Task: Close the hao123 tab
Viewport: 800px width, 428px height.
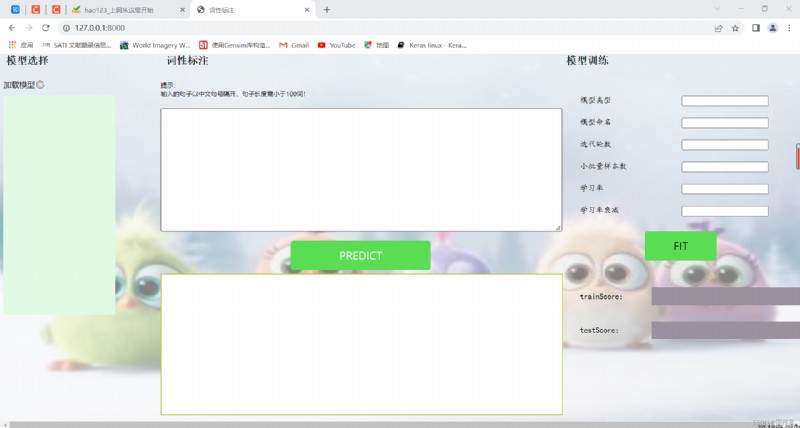Action: (x=182, y=10)
